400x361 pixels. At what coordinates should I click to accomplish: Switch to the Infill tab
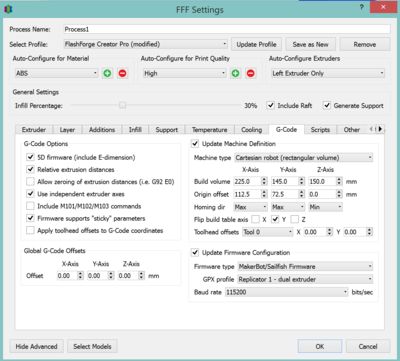click(135, 130)
